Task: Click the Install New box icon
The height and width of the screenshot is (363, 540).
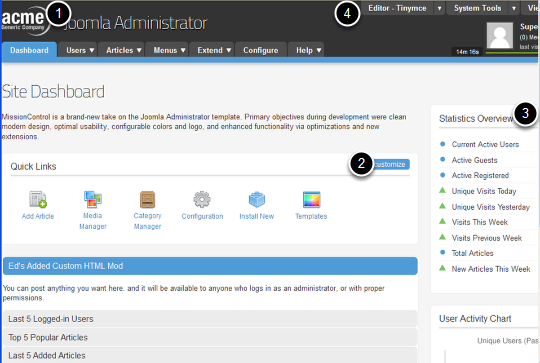Action: (257, 199)
